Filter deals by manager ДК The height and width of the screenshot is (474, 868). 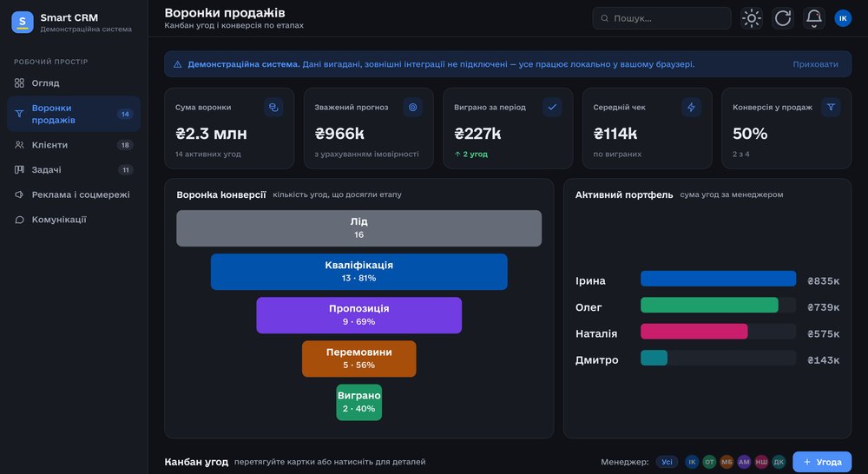779,462
